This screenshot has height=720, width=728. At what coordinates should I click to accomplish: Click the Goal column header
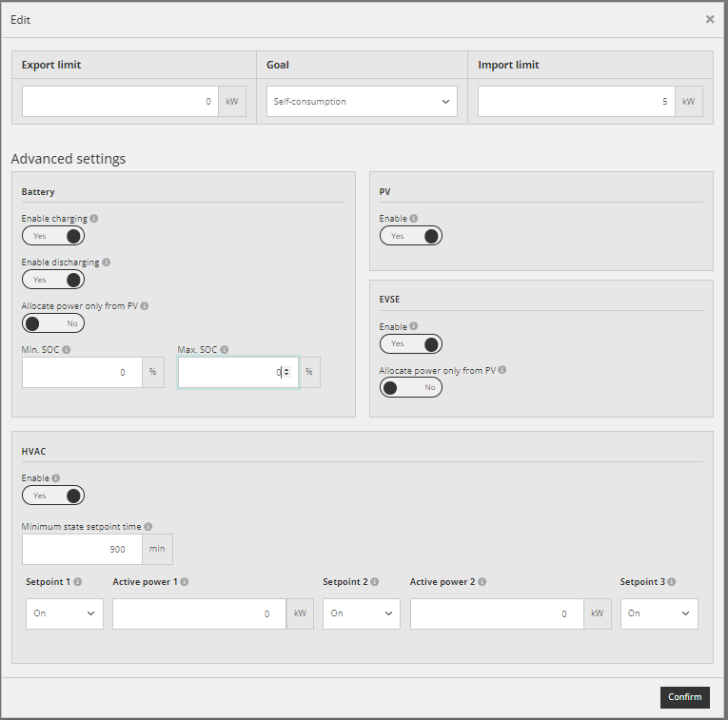click(278, 65)
